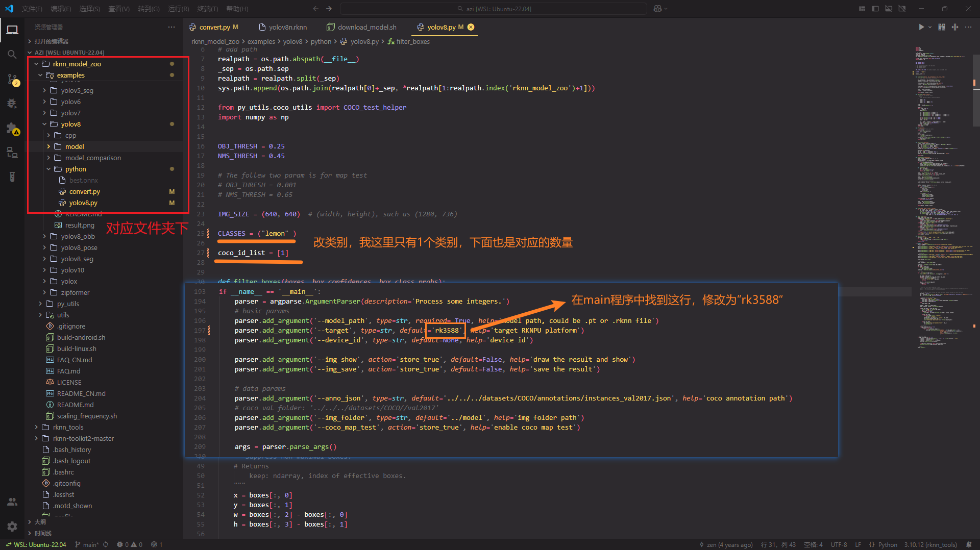Switch to the download_model.sh tab
This screenshot has width=980, height=550.
pyautogui.click(x=366, y=27)
